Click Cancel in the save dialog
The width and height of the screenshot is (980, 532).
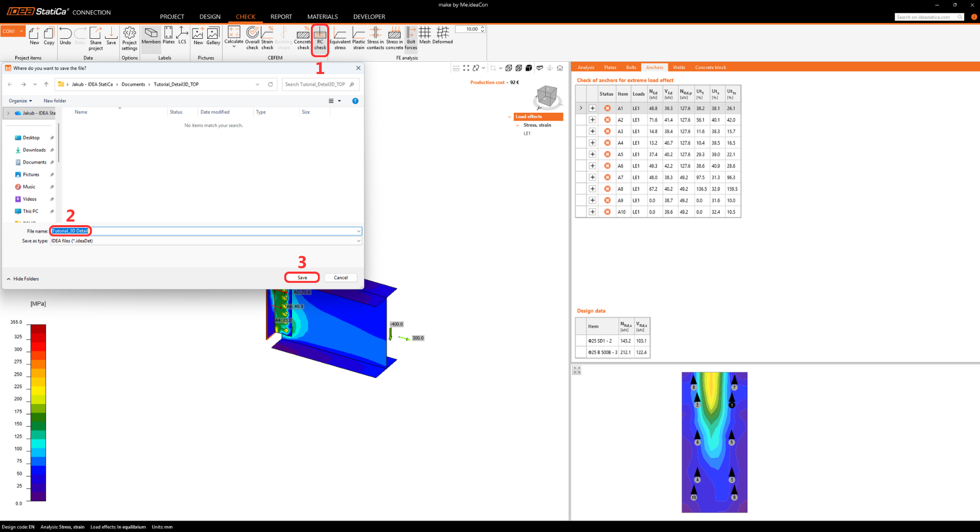click(x=340, y=278)
